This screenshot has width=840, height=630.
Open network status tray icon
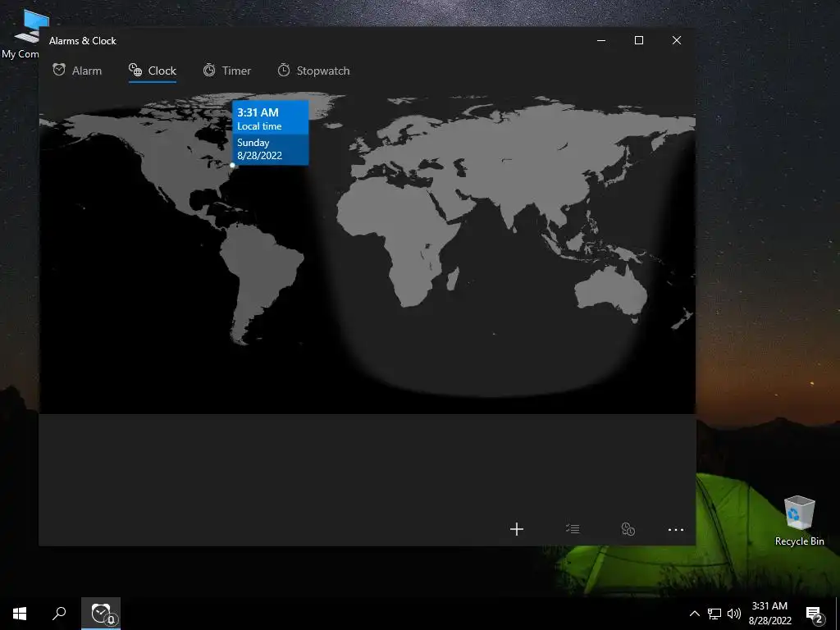[714, 614]
